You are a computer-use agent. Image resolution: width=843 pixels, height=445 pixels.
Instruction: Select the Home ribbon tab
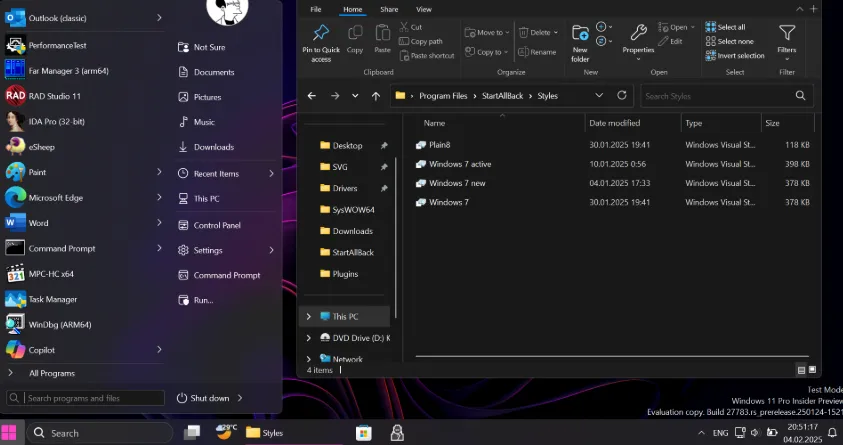coord(353,9)
